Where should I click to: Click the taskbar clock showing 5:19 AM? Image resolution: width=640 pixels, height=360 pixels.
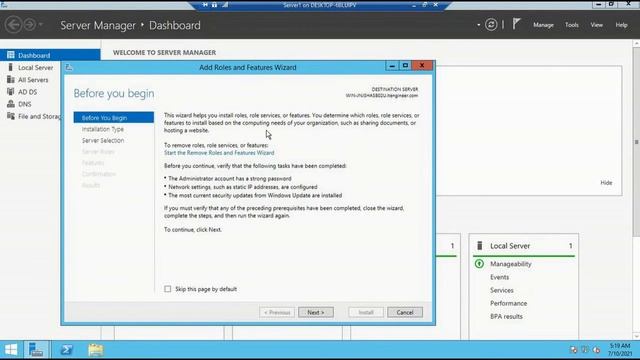coord(620,350)
